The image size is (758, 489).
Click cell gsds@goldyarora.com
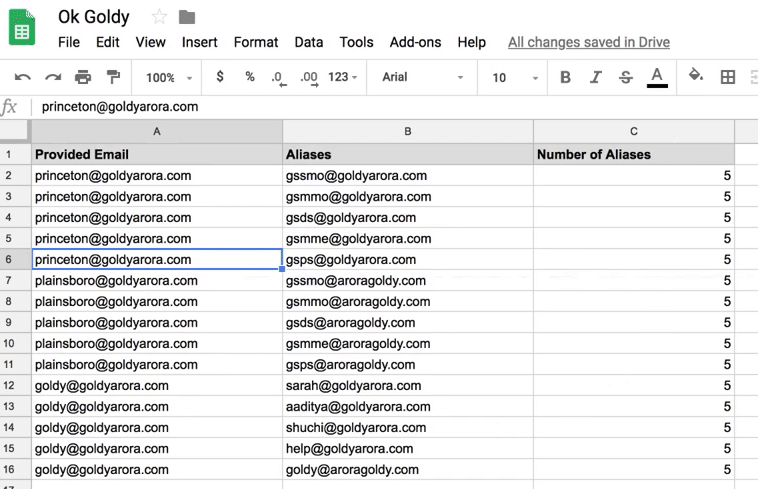tap(408, 217)
